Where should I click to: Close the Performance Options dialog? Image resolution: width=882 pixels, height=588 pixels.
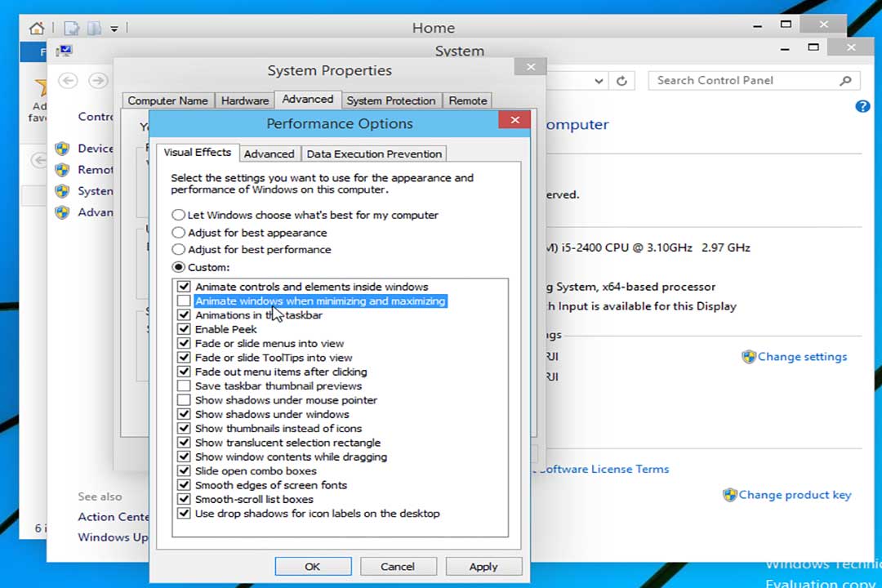pyautogui.click(x=514, y=120)
